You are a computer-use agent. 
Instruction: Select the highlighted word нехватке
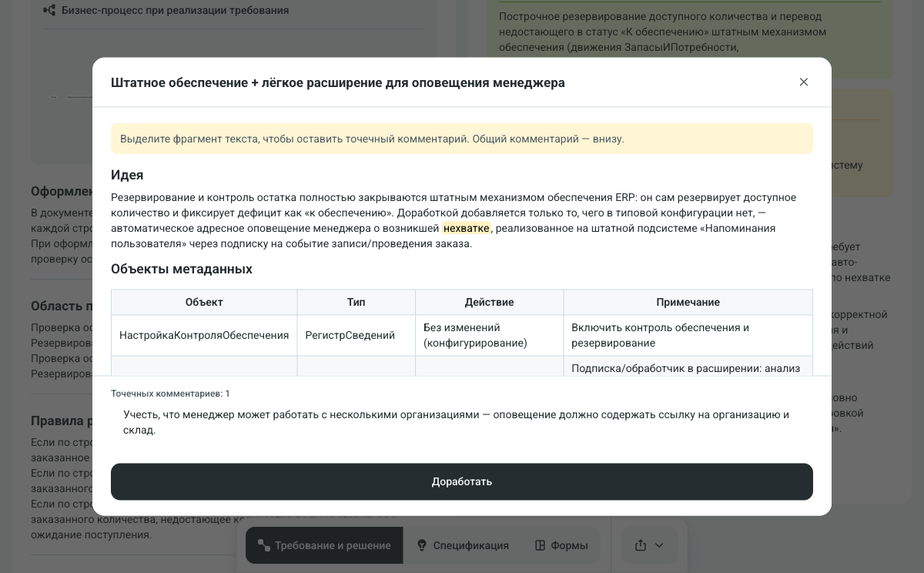coord(467,228)
